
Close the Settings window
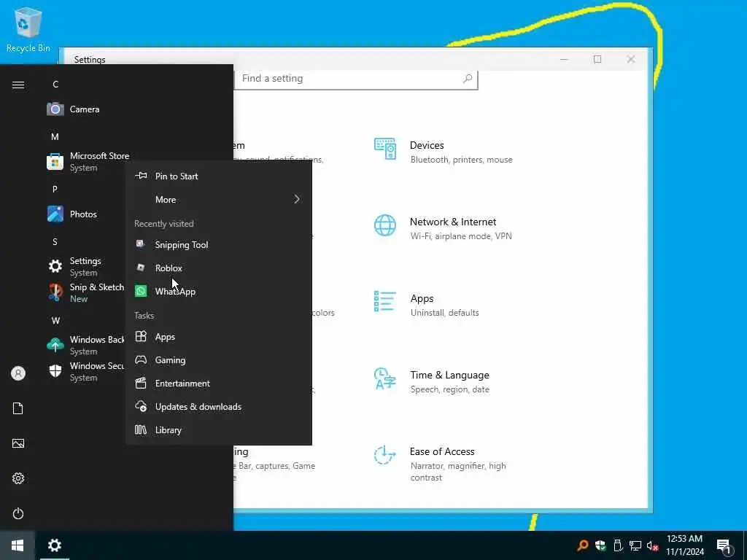pyautogui.click(x=631, y=59)
